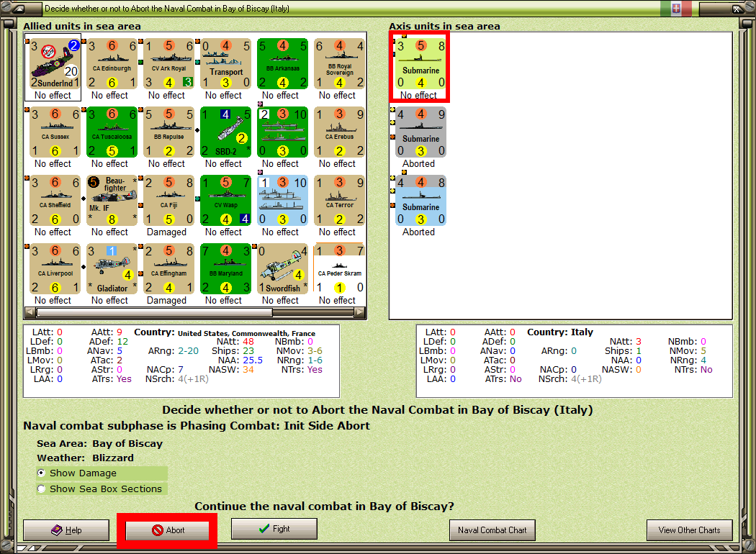Open the Help button

pos(66,530)
